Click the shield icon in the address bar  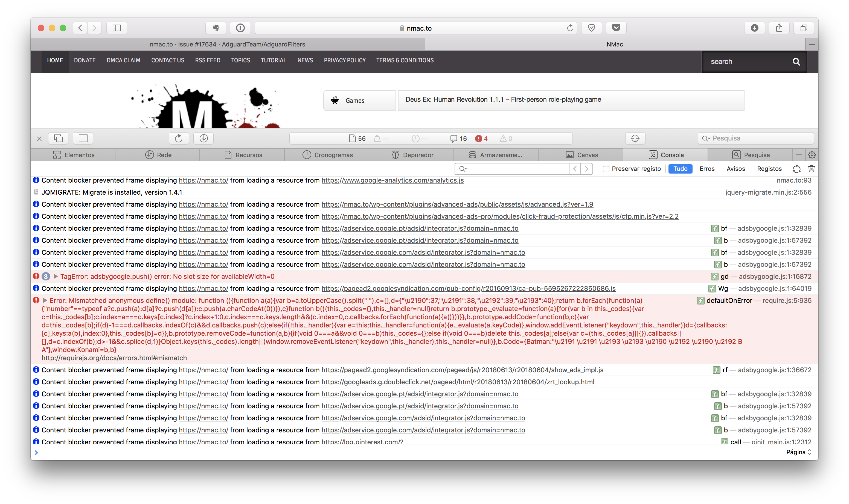click(591, 28)
